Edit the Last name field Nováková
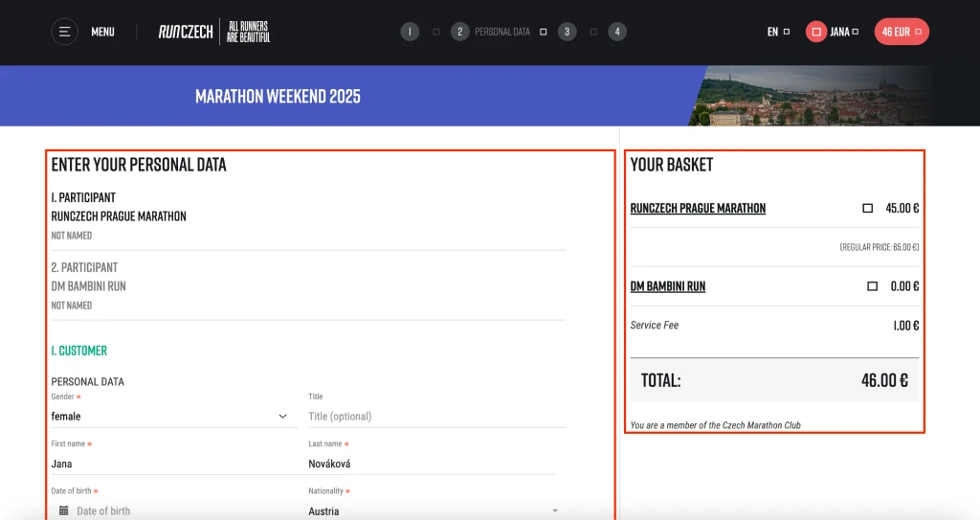Image resolution: width=980 pixels, height=520 pixels. coord(432,463)
